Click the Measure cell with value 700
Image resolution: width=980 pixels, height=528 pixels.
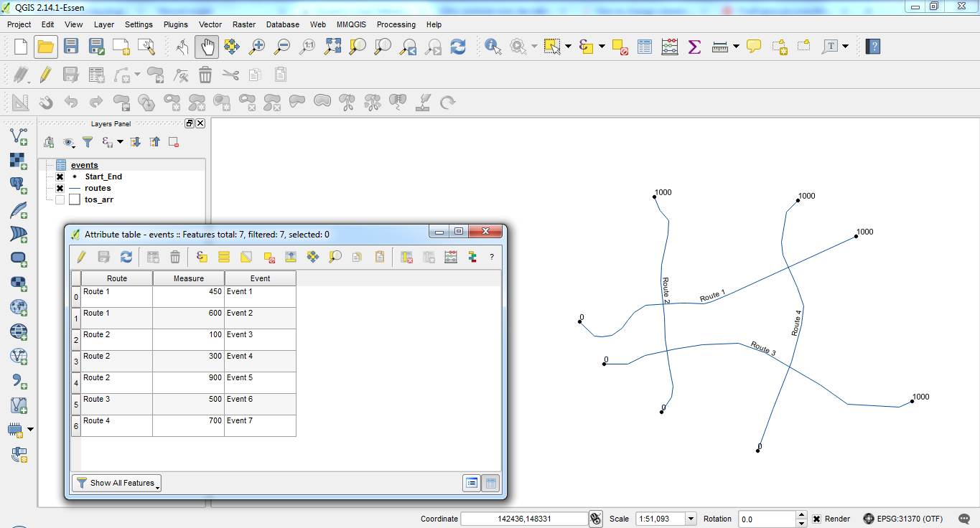click(189, 425)
